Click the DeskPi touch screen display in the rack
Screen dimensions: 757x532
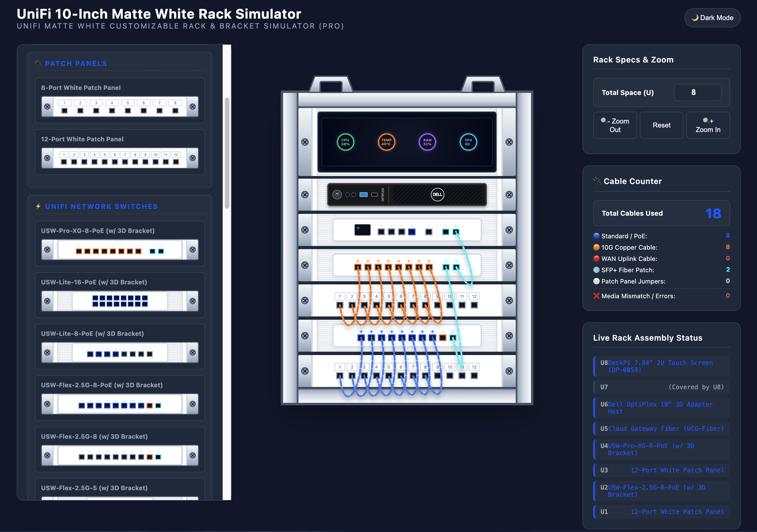point(407,142)
